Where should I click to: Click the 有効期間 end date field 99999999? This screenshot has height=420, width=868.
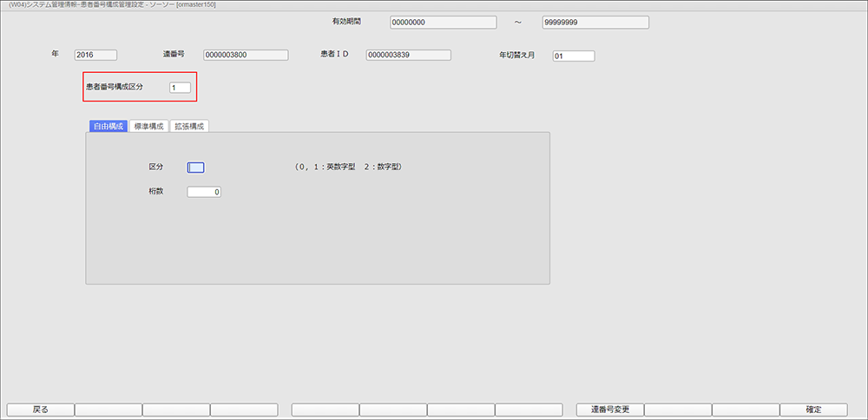595,23
